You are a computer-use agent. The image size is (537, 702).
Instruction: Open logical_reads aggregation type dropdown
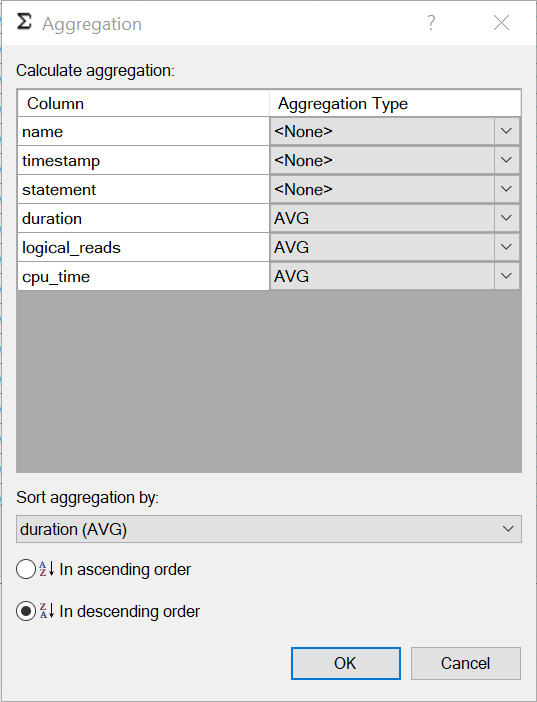click(395, 247)
